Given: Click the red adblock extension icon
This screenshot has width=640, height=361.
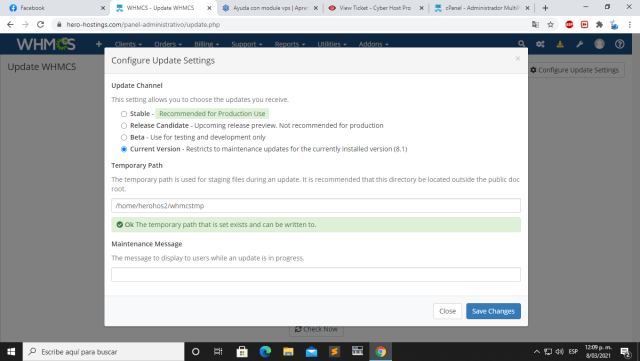Looking at the screenshot, I should click(569, 25).
